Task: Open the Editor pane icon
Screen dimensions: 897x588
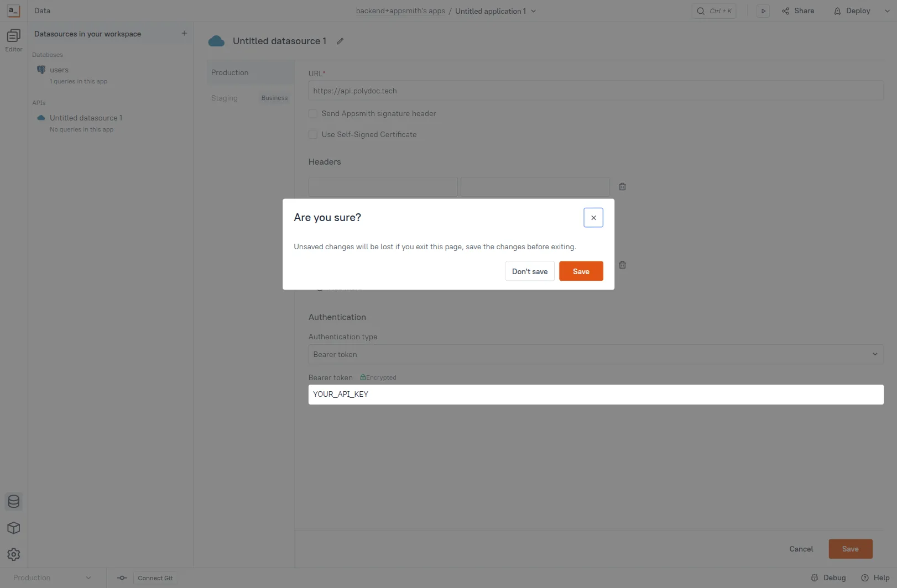Action: (14, 36)
